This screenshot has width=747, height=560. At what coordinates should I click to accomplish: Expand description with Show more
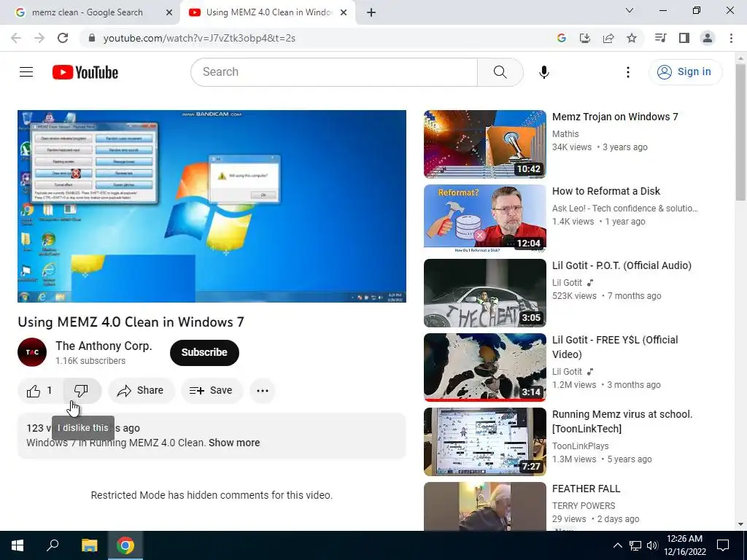click(x=234, y=443)
